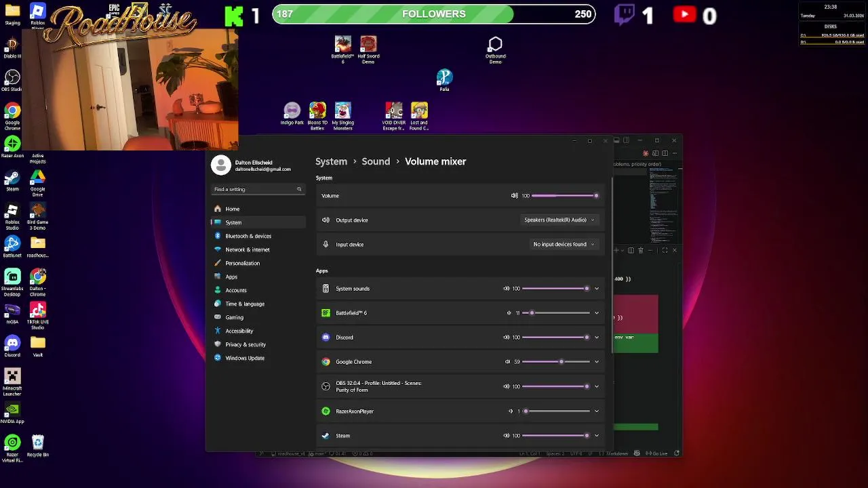Open Privacy & security settings
The image size is (868, 488).
[x=258, y=344]
